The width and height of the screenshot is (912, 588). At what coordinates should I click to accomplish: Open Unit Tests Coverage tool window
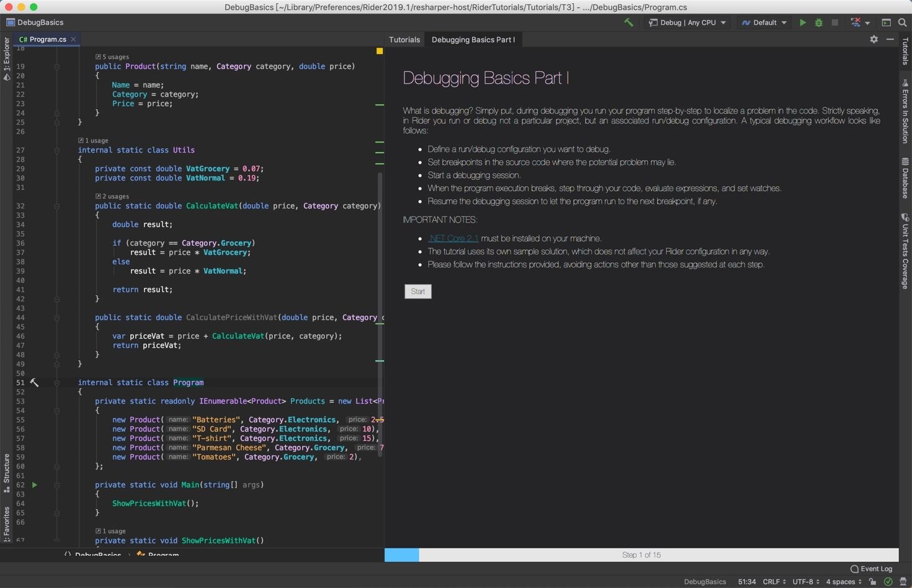tap(905, 251)
